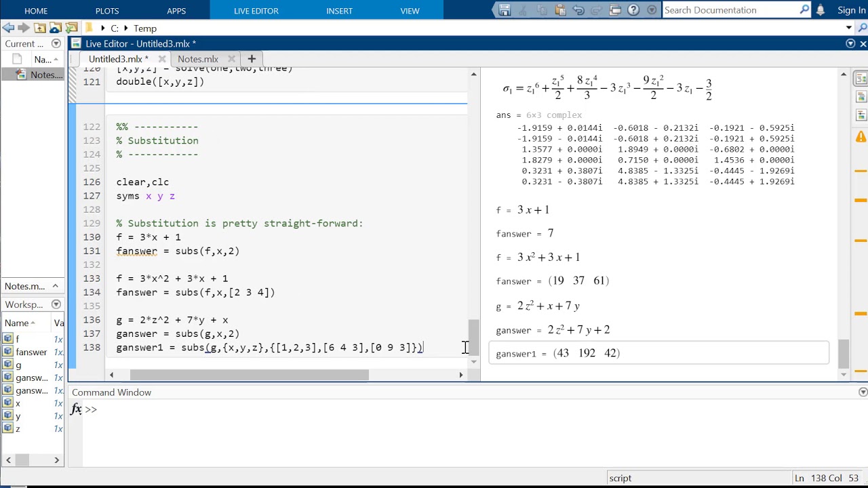Screen dimensions: 868x488
Task: Click the documentation search magnifier icon
Action: point(804,9)
